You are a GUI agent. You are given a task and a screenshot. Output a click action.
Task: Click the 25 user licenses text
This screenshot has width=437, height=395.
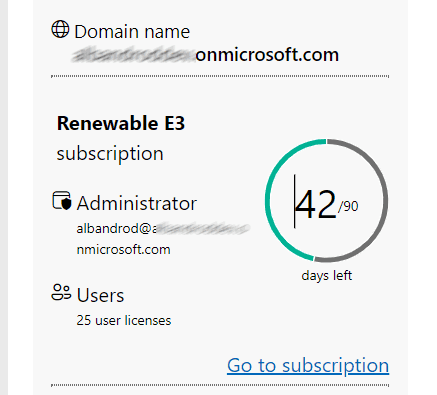click(x=124, y=320)
